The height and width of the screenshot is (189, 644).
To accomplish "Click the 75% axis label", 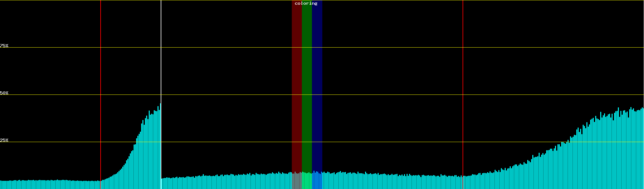I will pyautogui.click(x=4, y=46).
